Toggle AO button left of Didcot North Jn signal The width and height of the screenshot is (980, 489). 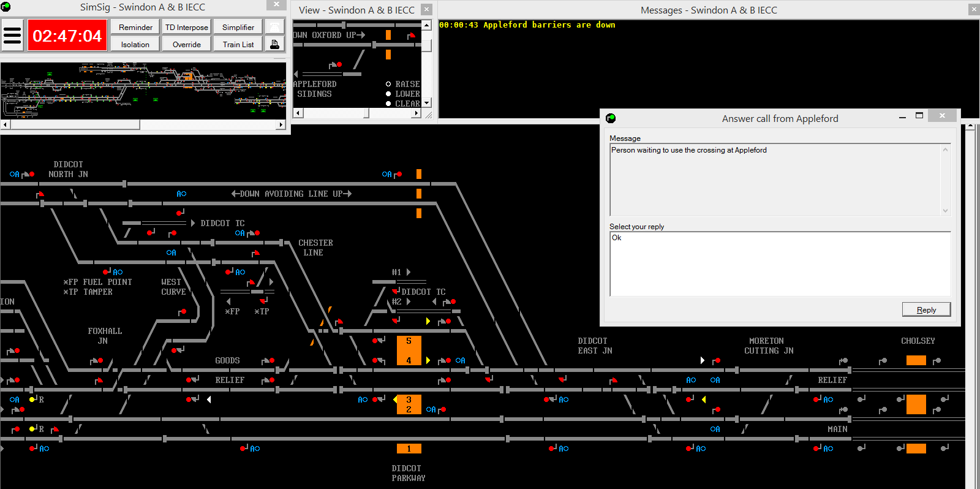pyautogui.click(x=14, y=174)
